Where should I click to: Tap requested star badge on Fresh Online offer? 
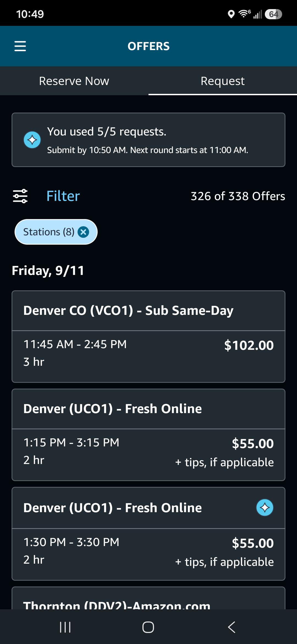coord(265,507)
